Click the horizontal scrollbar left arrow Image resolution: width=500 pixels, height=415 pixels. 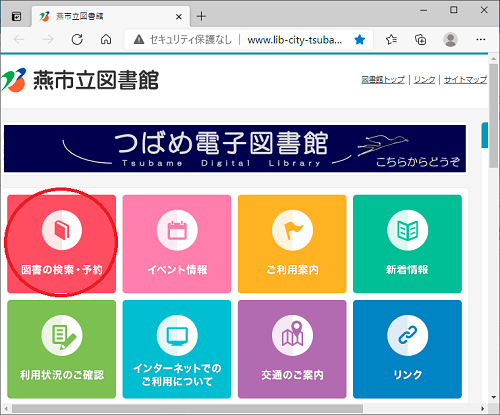tap(6, 408)
